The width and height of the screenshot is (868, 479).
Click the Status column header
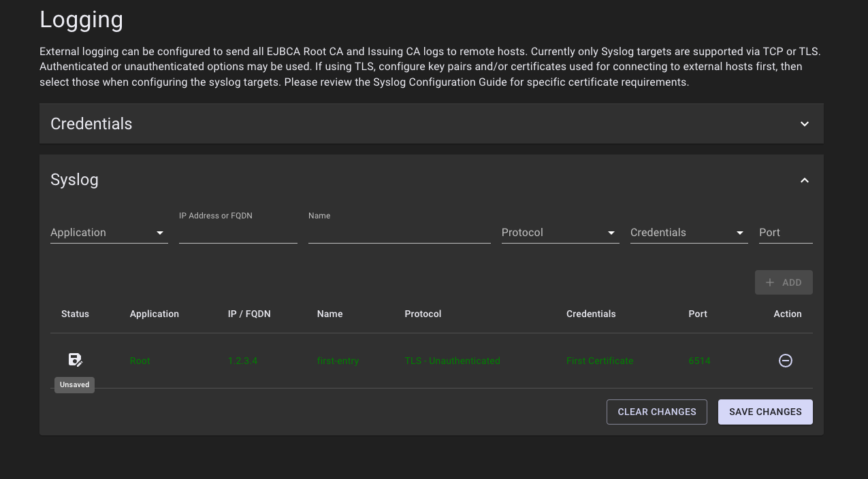pos(75,314)
